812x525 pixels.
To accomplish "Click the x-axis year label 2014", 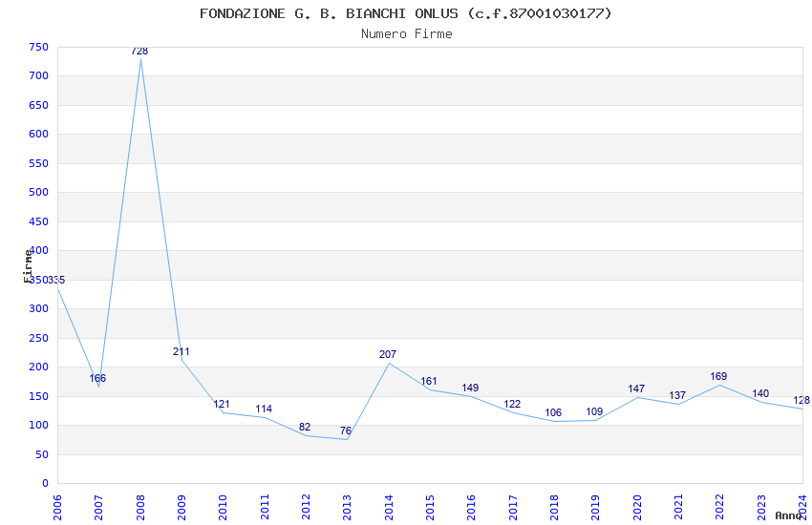I will click(389, 507).
